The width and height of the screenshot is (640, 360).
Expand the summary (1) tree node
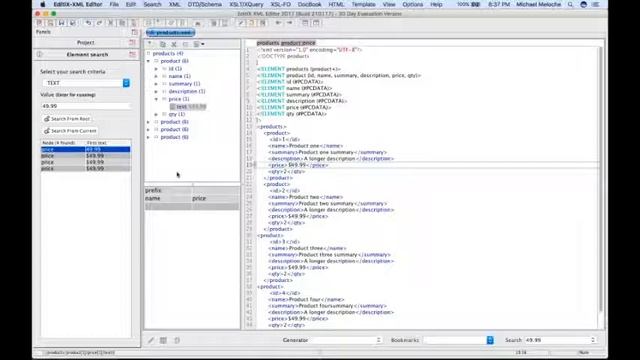point(156,84)
